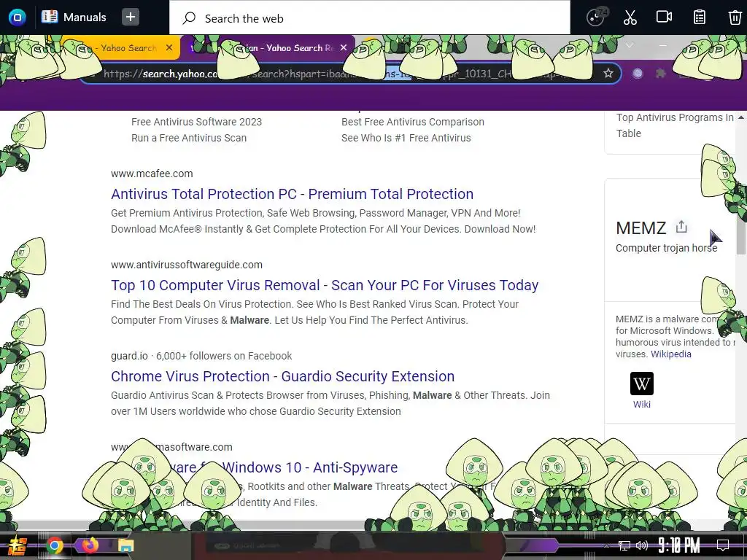Click www.mcafee.com URL text
747x560 pixels.
coord(152,174)
